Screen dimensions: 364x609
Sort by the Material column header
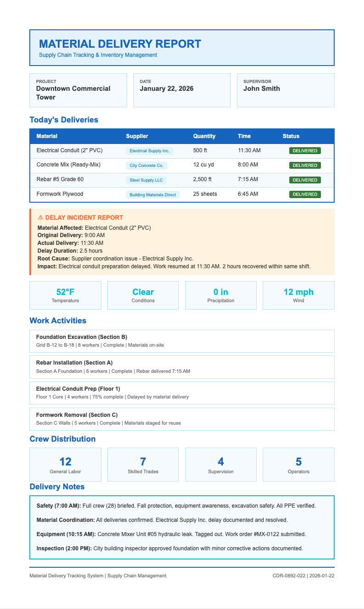tap(47, 136)
